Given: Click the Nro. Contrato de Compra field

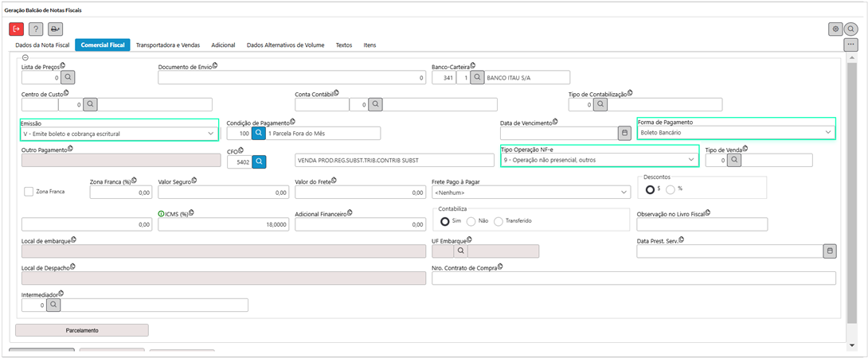Looking at the screenshot, I should click(633, 278).
